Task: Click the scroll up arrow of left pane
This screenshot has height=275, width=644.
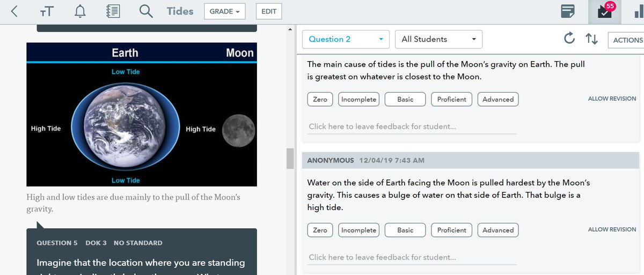Action: pos(290,28)
